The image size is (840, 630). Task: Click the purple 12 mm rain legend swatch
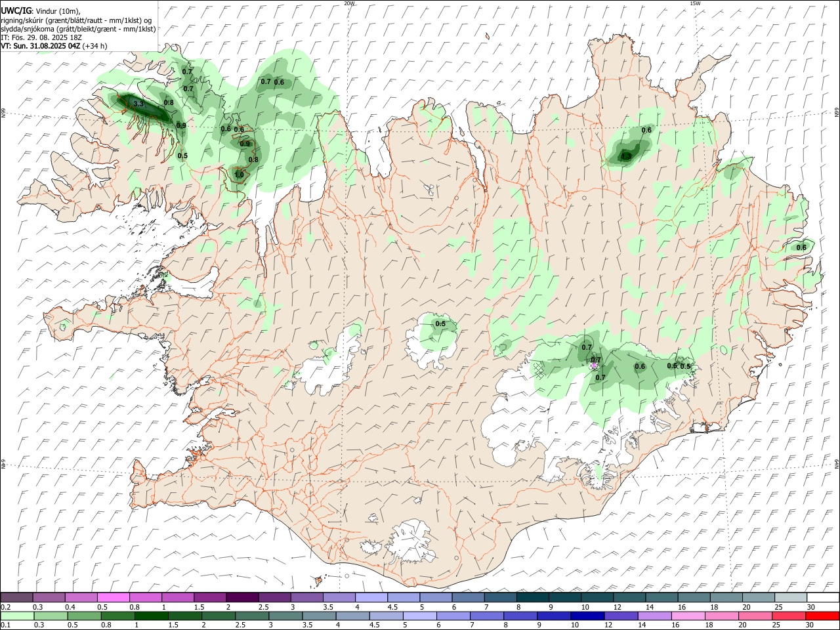619,616
